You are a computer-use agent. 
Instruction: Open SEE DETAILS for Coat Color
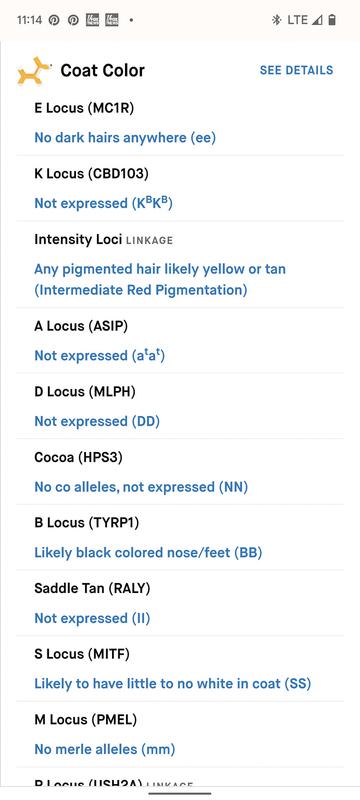tap(296, 70)
